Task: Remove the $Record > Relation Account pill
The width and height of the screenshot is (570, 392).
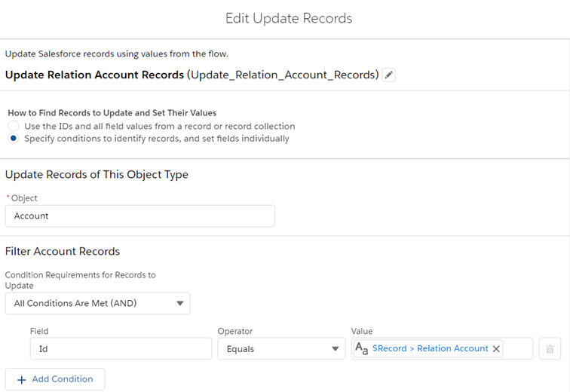Action: [496, 349]
